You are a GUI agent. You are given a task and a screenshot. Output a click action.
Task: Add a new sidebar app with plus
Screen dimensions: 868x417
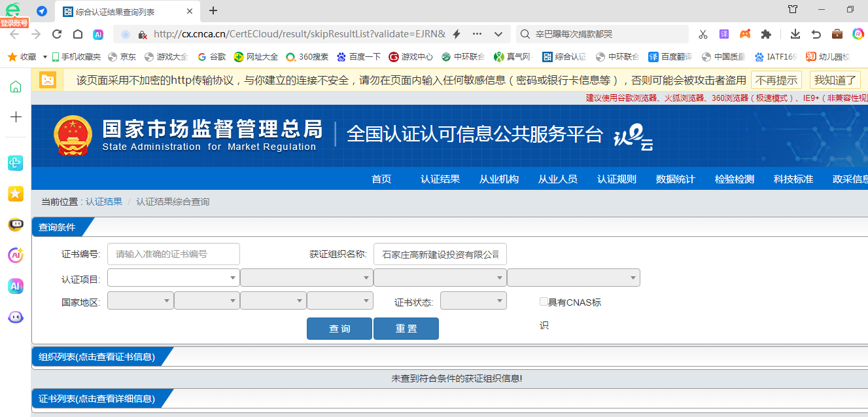click(16, 117)
